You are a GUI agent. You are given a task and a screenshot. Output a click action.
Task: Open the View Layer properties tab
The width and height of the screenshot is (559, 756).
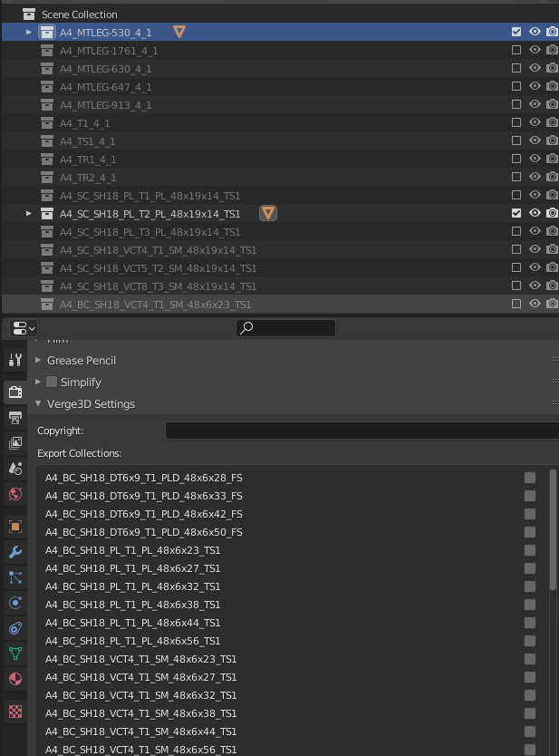pyautogui.click(x=15, y=442)
